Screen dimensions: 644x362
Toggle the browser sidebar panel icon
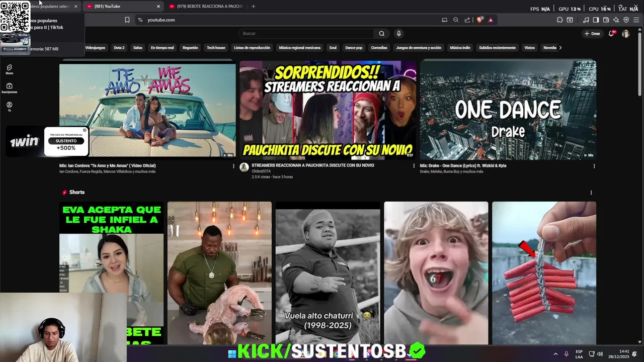[596, 20]
